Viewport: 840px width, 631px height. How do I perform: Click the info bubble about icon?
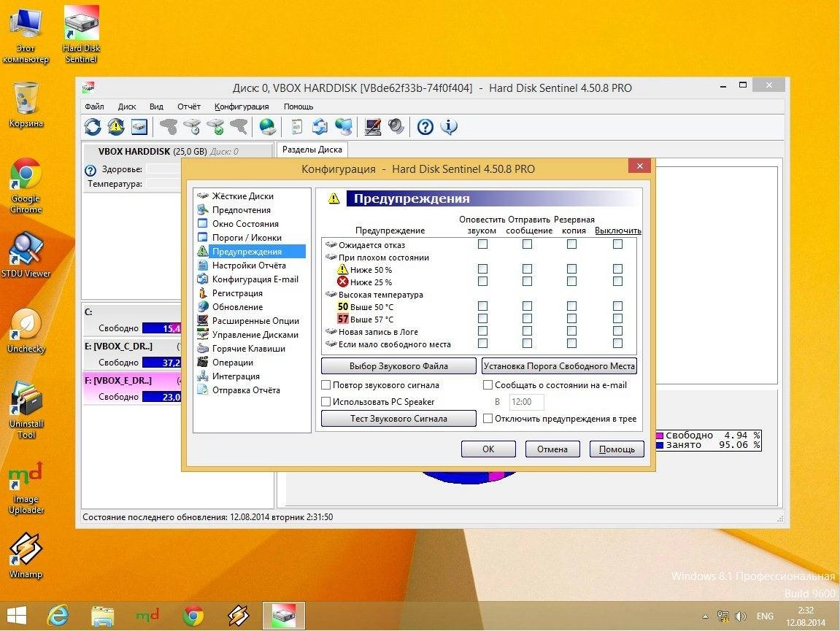click(449, 127)
